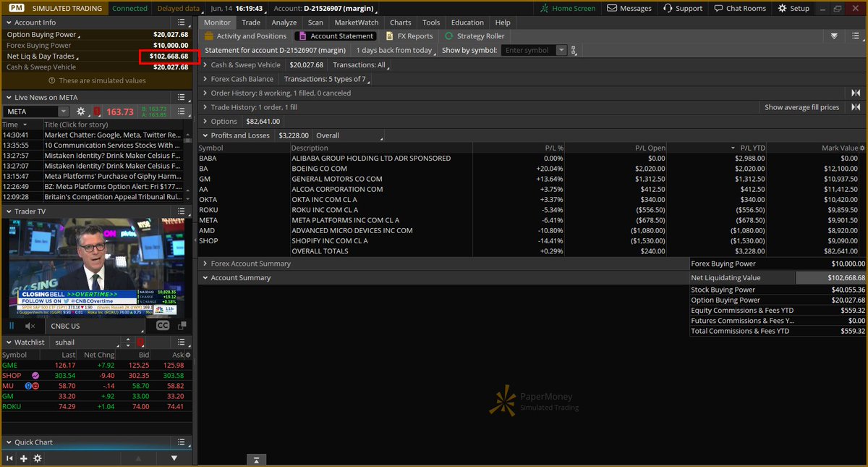The height and width of the screenshot is (467, 868).
Task: Click inside the 'Enter symbol' field
Action: point(528,51)
